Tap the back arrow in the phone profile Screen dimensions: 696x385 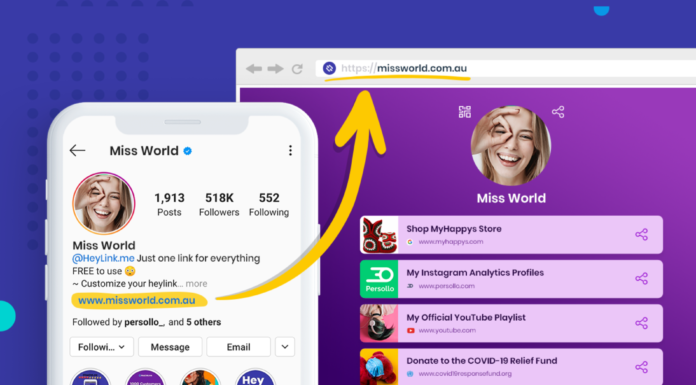click(x=77, y=151)
